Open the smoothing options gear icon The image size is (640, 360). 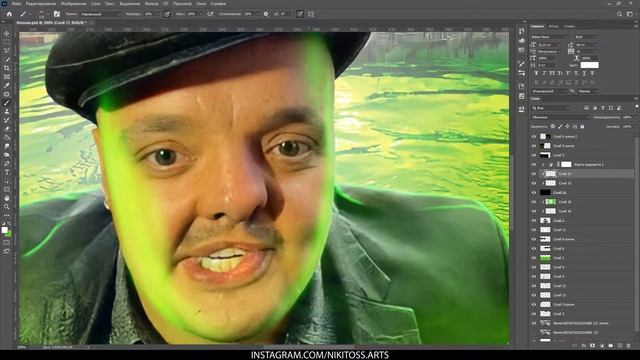pos(266,14)
